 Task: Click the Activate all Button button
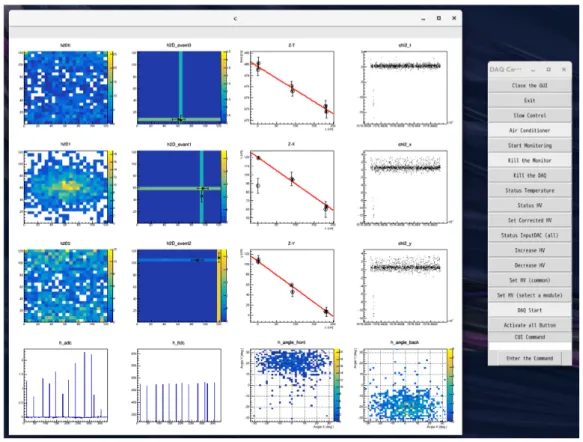[x=529, y=325]
